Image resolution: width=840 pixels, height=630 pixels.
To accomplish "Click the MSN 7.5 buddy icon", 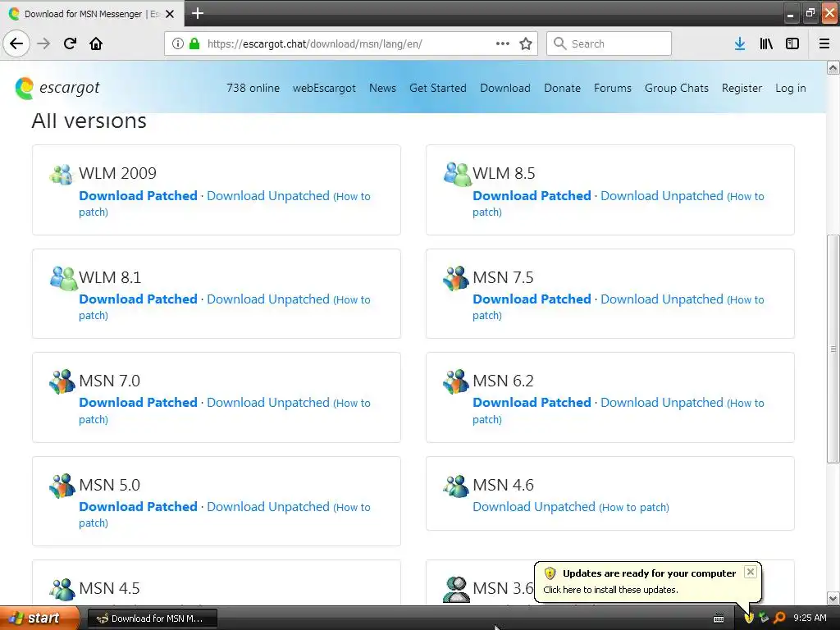I will tap(456, 277).
